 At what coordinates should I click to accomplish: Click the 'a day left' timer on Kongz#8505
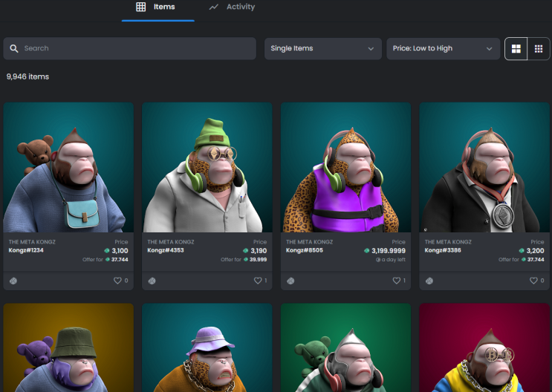click(391, 260)
